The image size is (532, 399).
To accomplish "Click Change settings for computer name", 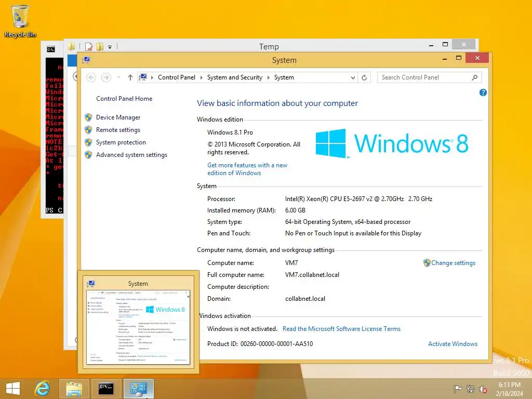I will [453, 263].
